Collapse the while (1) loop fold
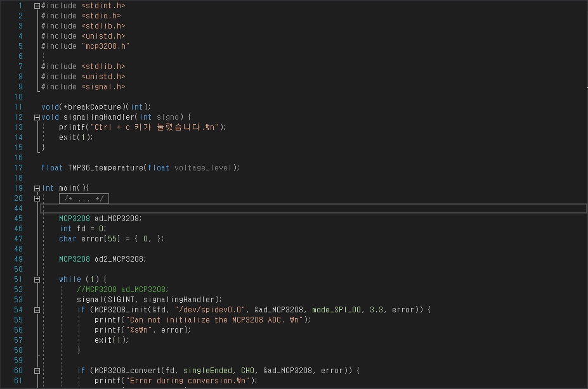Screen dimensions: 588x389 tap(37, 279)
